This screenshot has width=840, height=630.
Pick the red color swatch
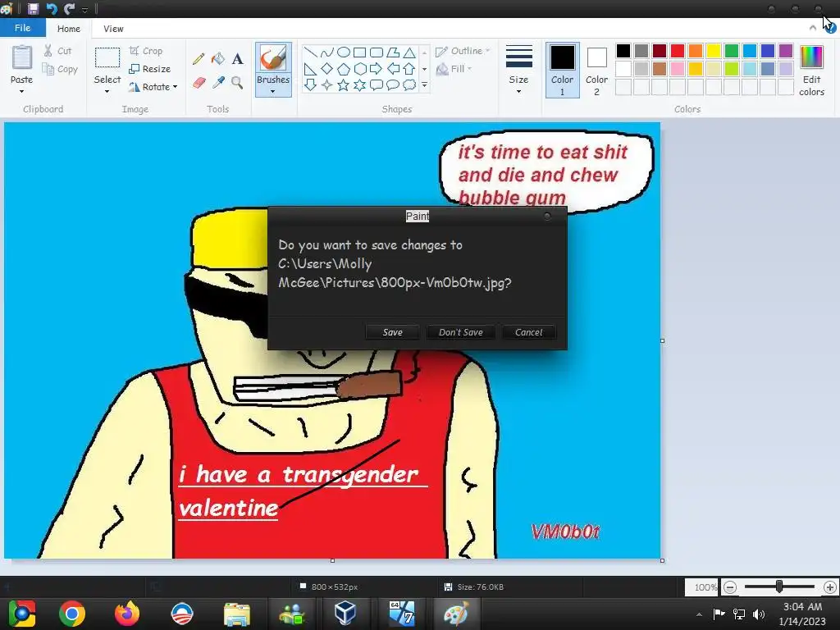[677, 51]
